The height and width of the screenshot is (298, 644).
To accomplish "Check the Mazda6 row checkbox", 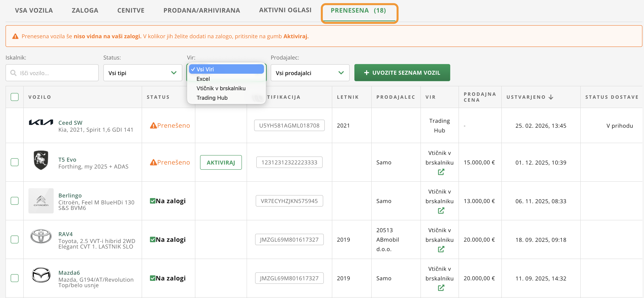I will click(14, 278).
